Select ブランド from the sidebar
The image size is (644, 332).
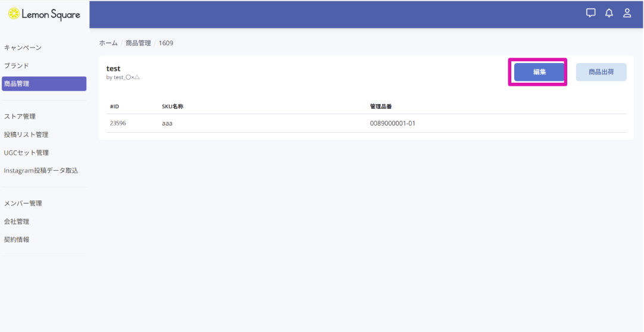click(x=17, y=65)
